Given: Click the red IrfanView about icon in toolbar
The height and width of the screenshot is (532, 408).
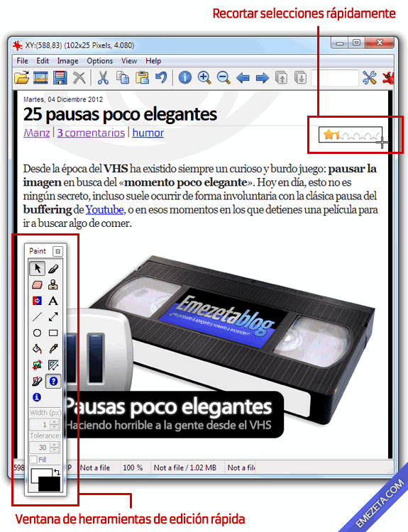Looking at the screenshot, I should click(388, 78).
